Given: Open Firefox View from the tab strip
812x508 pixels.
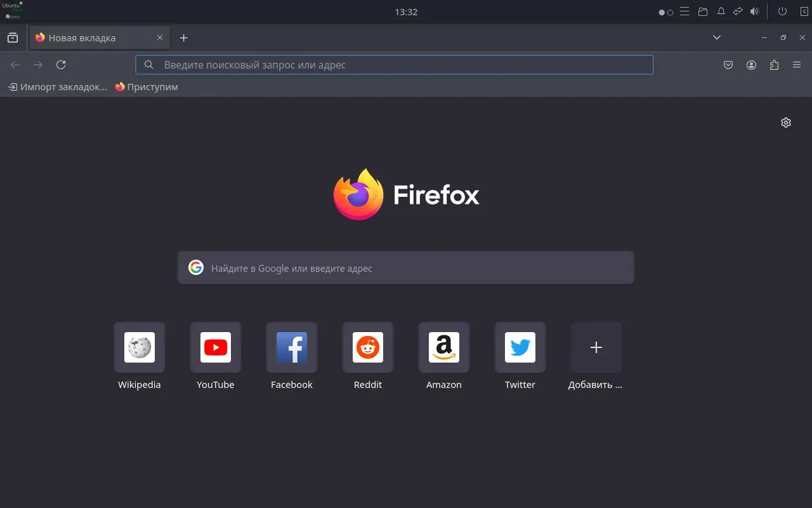Looking at the screenshot, I should coord(13,38).
